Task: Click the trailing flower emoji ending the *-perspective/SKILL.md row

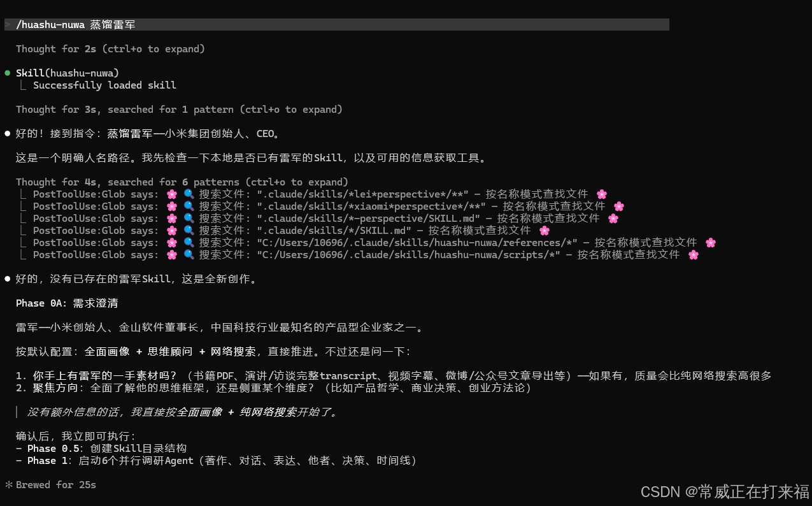Action: click(x=613, y=219)
